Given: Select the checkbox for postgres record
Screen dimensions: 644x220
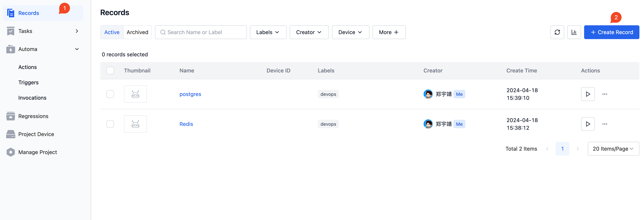Looking at the screenshot, I should (x=110, y=94).
